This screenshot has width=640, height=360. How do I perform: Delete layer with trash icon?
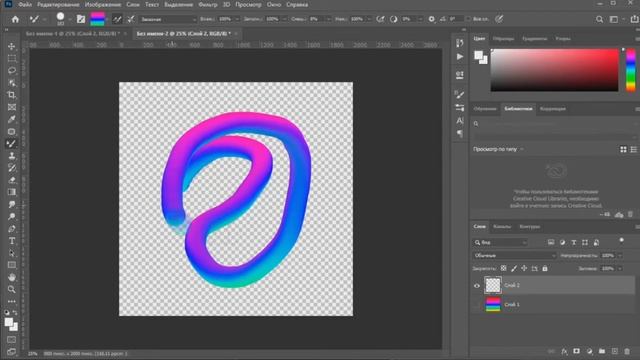[627, 351]
